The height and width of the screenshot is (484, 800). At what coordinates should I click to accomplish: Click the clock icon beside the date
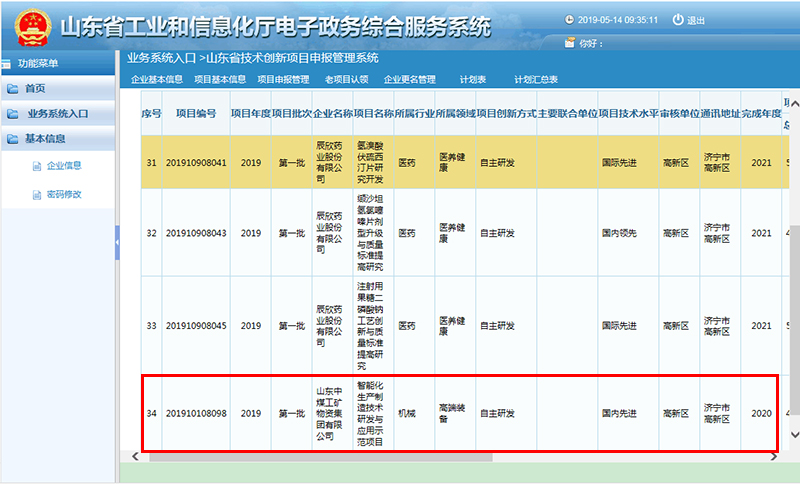point(571,20)
